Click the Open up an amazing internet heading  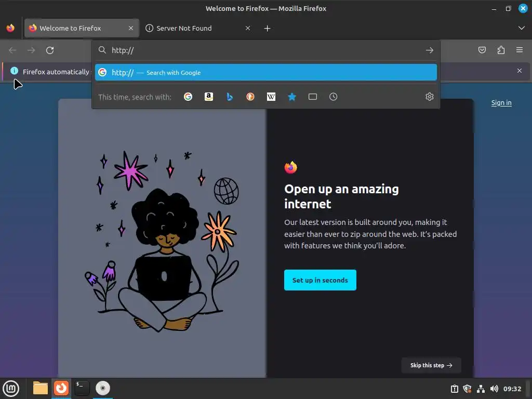[x=341, y=196]
